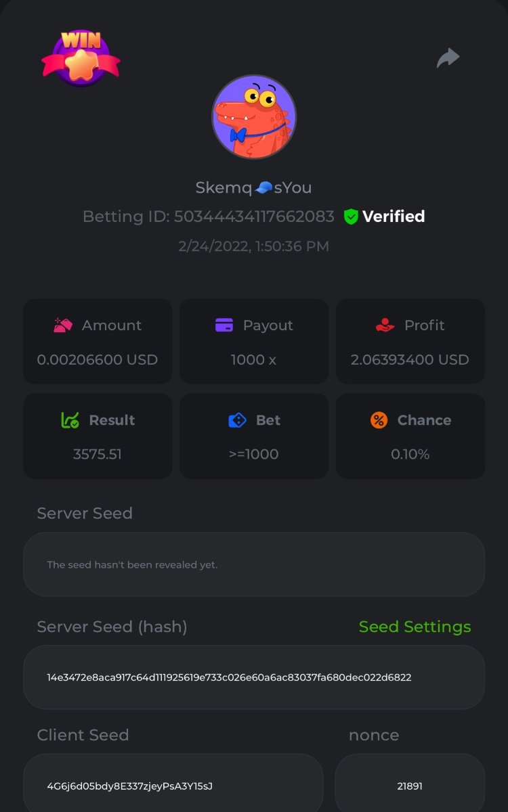Image resolution: width=508 pixels, height=812 pixels.
Task: Click the purple Payout card icon
Action: point(224,325)
